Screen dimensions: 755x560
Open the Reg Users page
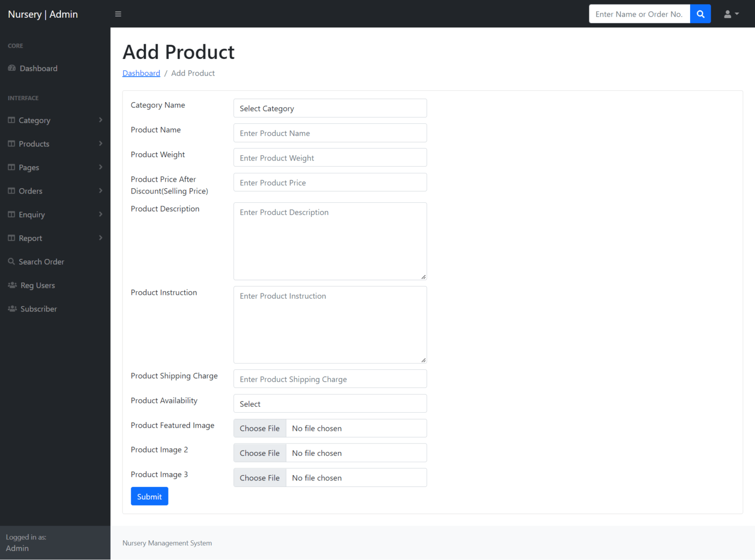point(55,285)
